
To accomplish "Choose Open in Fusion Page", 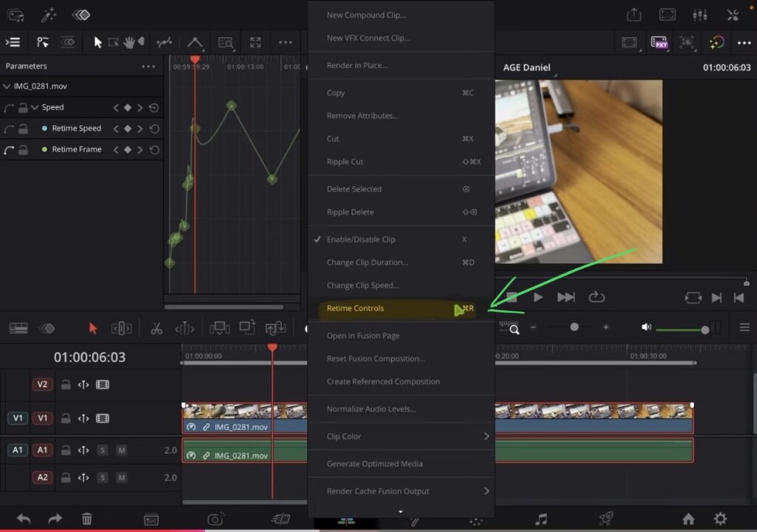I will (401, 335).
